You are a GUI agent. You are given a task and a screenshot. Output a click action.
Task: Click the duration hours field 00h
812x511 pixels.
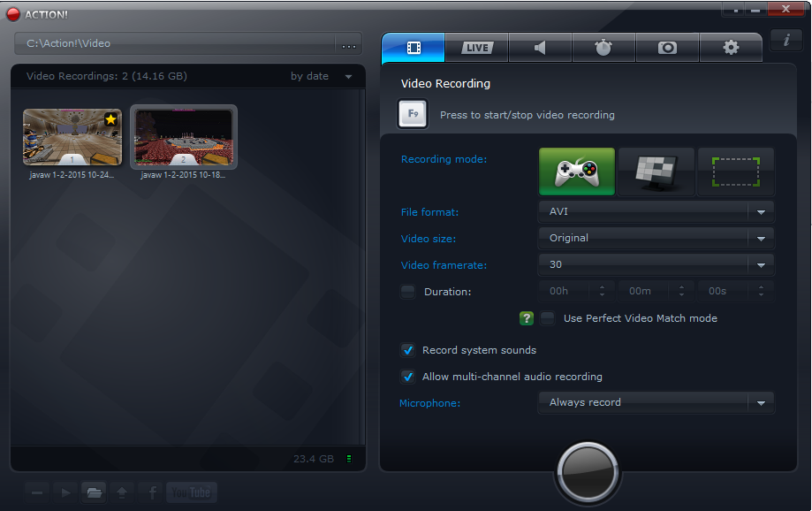[565, 291]
